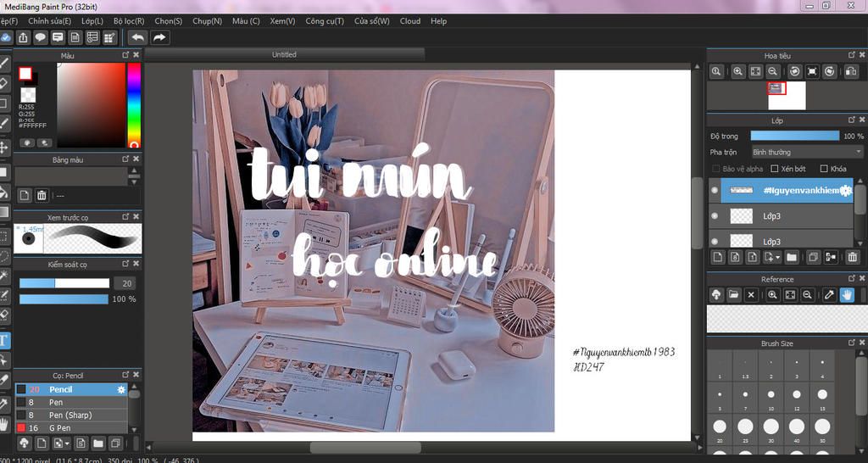Open the Lớp(L) menu
The width and height of the screenshot is (868, 463).
(92, 21)
